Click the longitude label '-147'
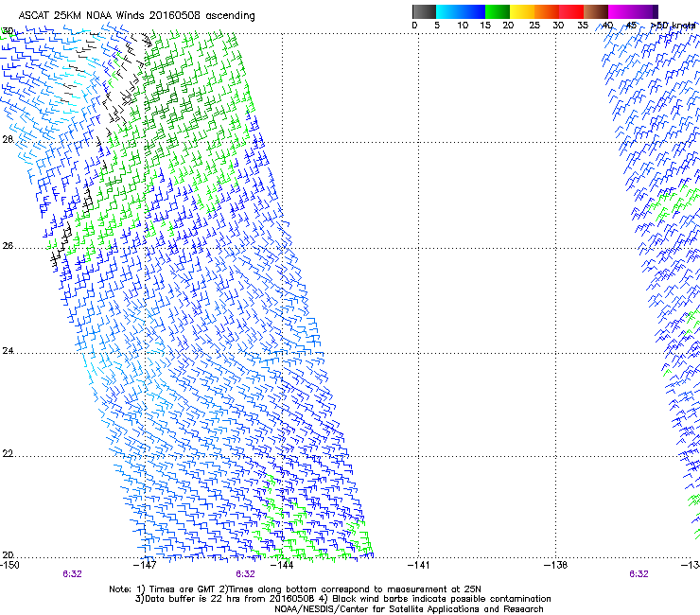The width and height of the screenshot is (700, 615). click(146, 565)
